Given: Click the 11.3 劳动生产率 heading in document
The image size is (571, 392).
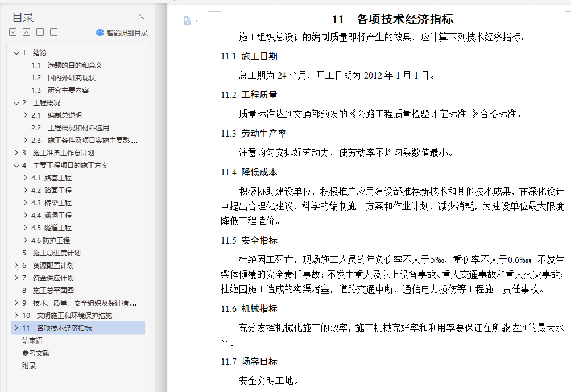Looking at the screenshot, I should tap(254, 134).
